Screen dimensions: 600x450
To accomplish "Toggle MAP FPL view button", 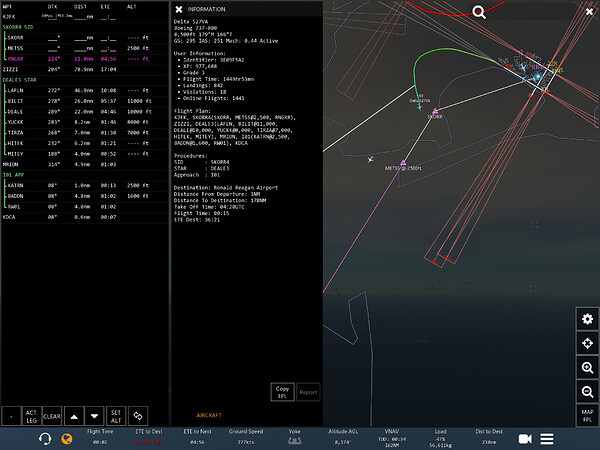I will (x=587, y=416).
